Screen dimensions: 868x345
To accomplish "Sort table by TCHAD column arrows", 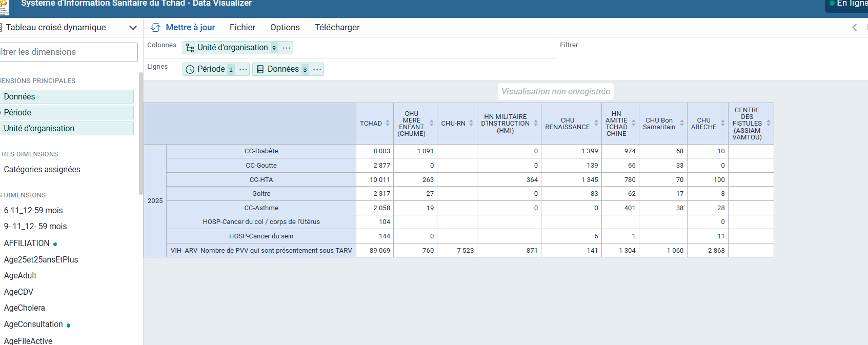I will coord(388,123).
